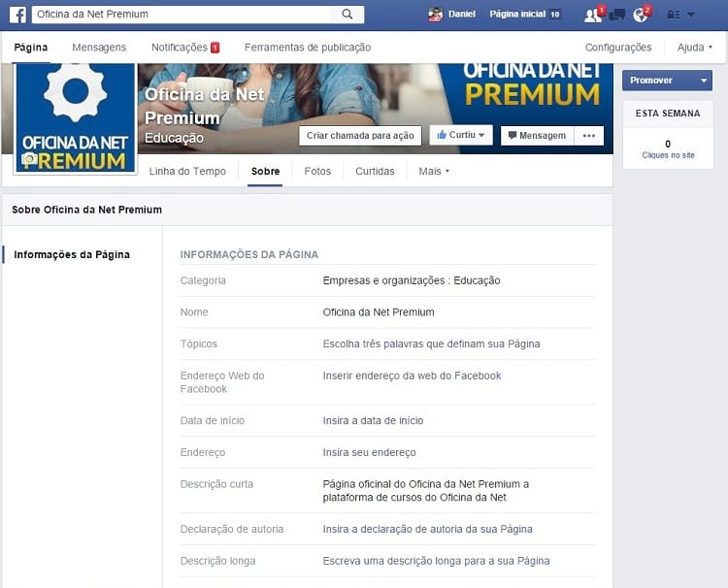Screen dimensions: 728x588
Task: Click the page profile picture Oficina da Net Premium
Action: [75, 118]
